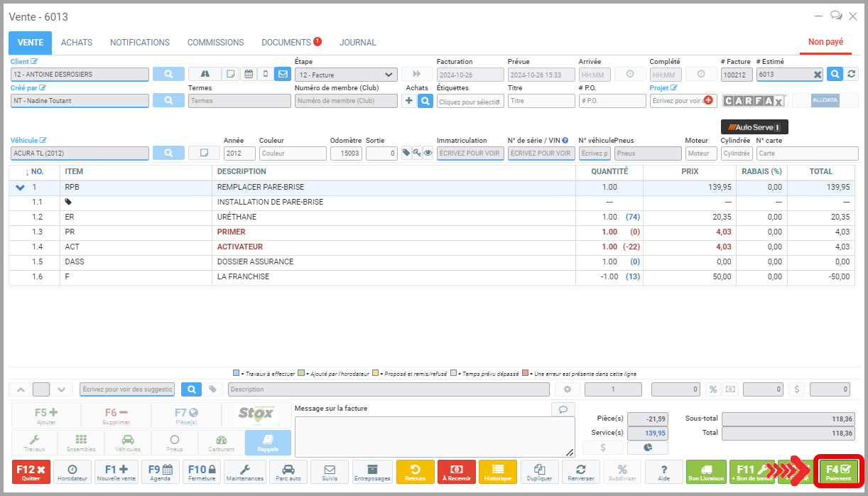The height and width of the screenshot is (496, 868).
Task: Toggle the percent discount mode button
Action: (x=712, y=389)
